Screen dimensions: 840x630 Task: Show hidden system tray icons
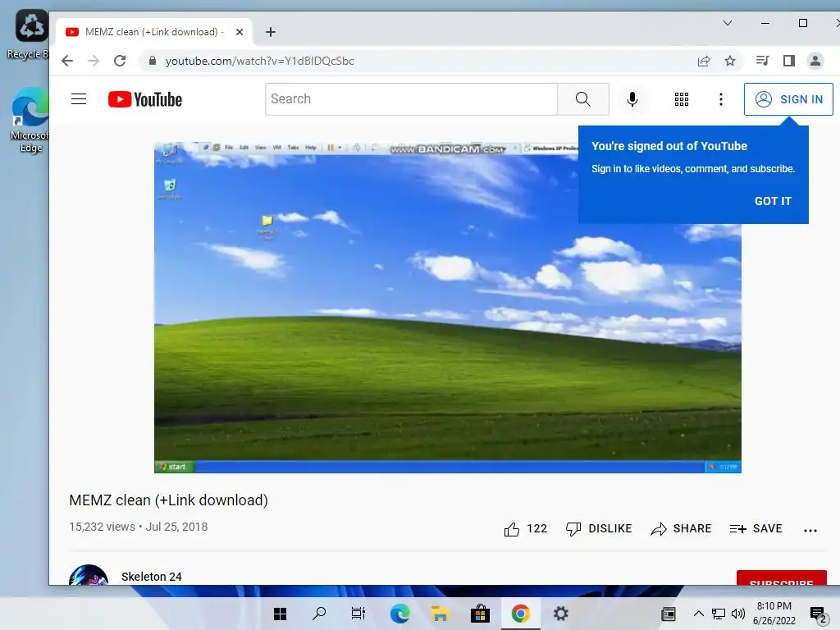pos(699,614)
